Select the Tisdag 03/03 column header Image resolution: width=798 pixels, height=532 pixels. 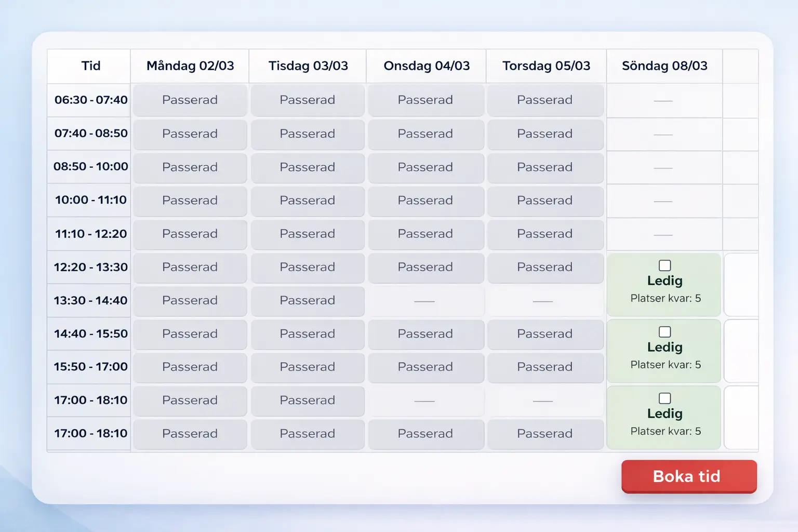click(308, 66)
